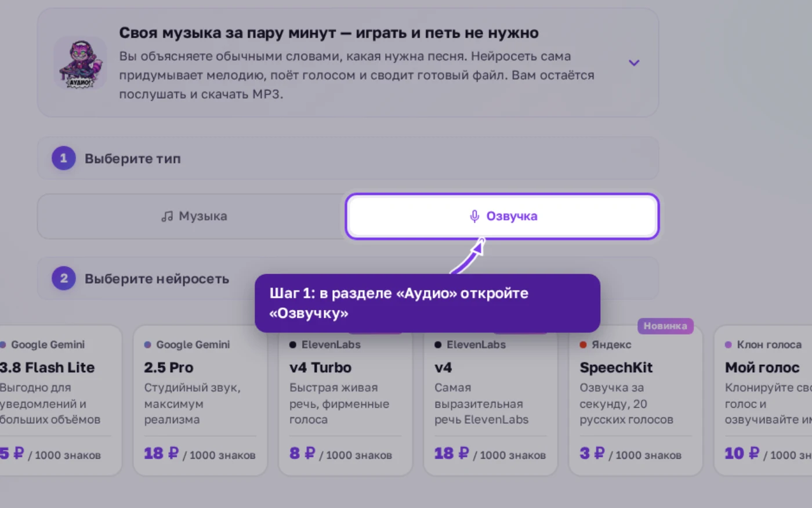Click the music note icon in Музыка
Screen dimensions: 812x508
pyautogui.click(x=167, y=216)
